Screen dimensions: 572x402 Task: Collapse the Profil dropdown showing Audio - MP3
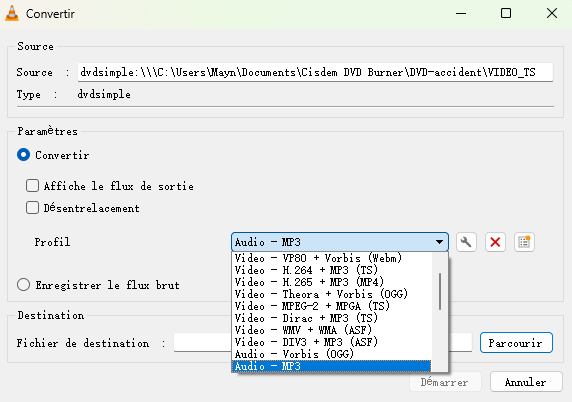pos(340,242)
